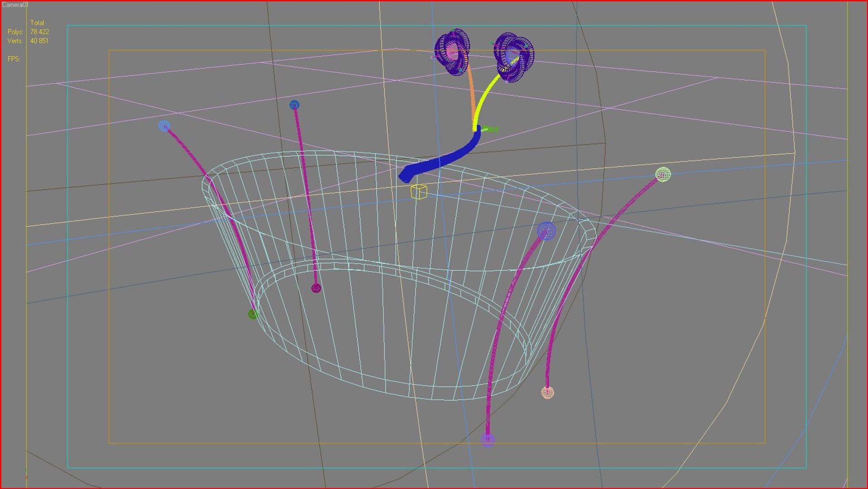Image resolution: width=868 pixels, height=489 pixels.
Task: Select the cyan wireframe bathtub mesh
Action: pos(398,275)
